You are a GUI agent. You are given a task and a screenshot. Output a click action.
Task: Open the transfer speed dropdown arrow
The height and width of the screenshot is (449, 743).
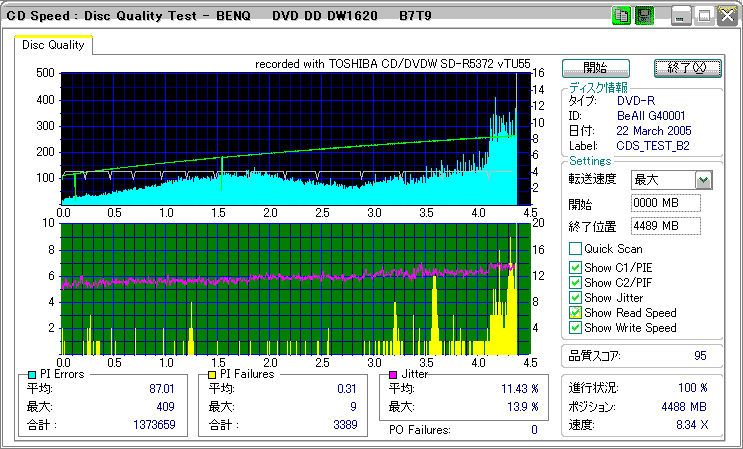point(703,180)
